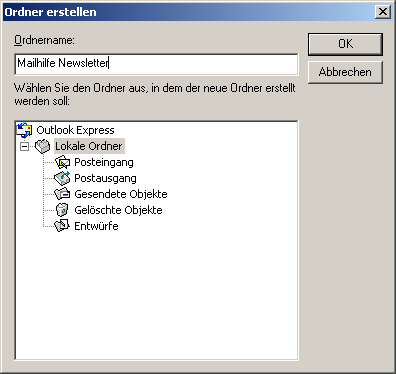Select Lokale Ordner as parent folder
Viewport: 396px width, 374px height.
[89, 146]
